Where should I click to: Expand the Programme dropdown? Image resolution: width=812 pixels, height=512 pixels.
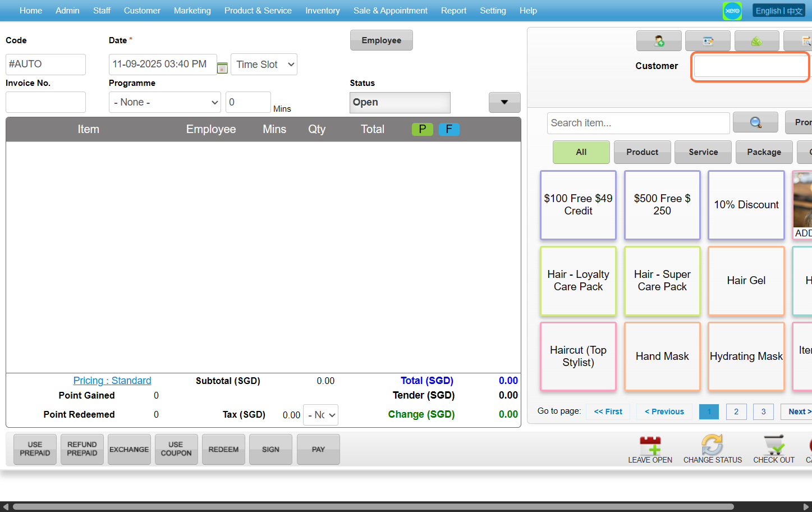pyautogui.click(x=165, y=102)
